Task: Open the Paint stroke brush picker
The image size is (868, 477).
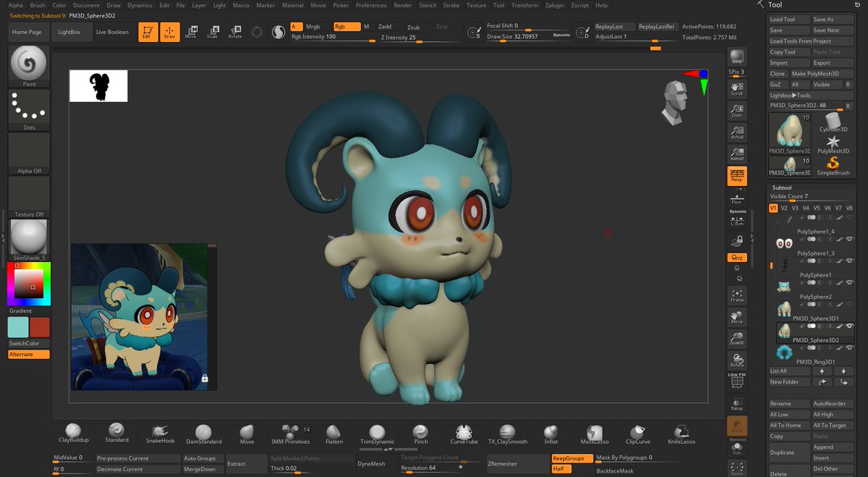Action: coord(29,67)
